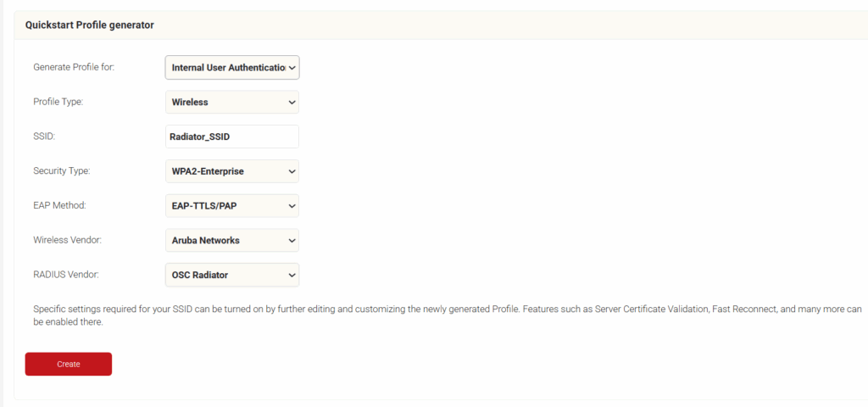The image size is (868, 407).
Task: Click the 'Wireless Vendor:' label
Action: point(66,241)
